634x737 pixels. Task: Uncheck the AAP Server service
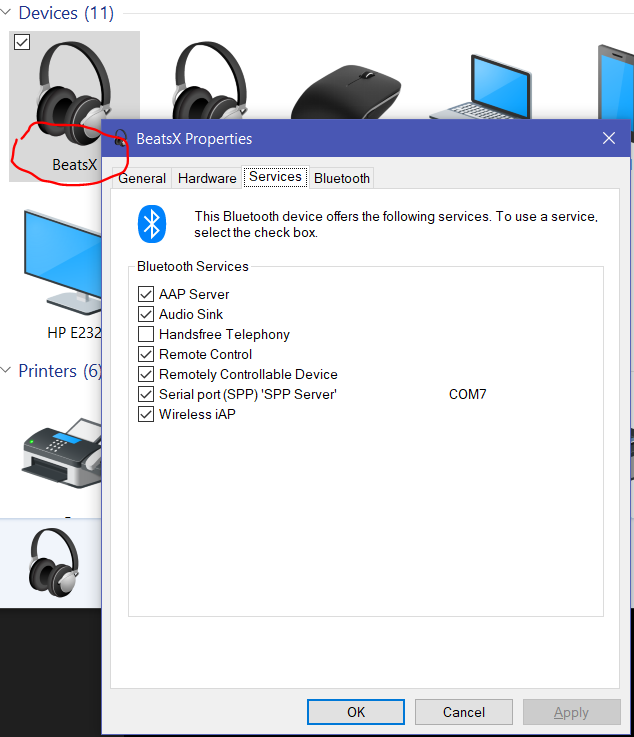(146, 294)
